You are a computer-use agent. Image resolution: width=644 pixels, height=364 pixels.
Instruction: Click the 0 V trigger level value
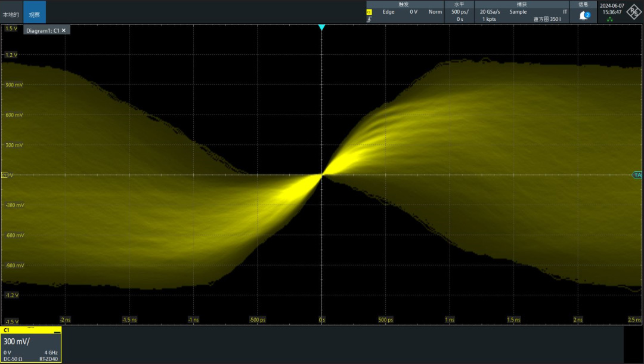point(414,12)
